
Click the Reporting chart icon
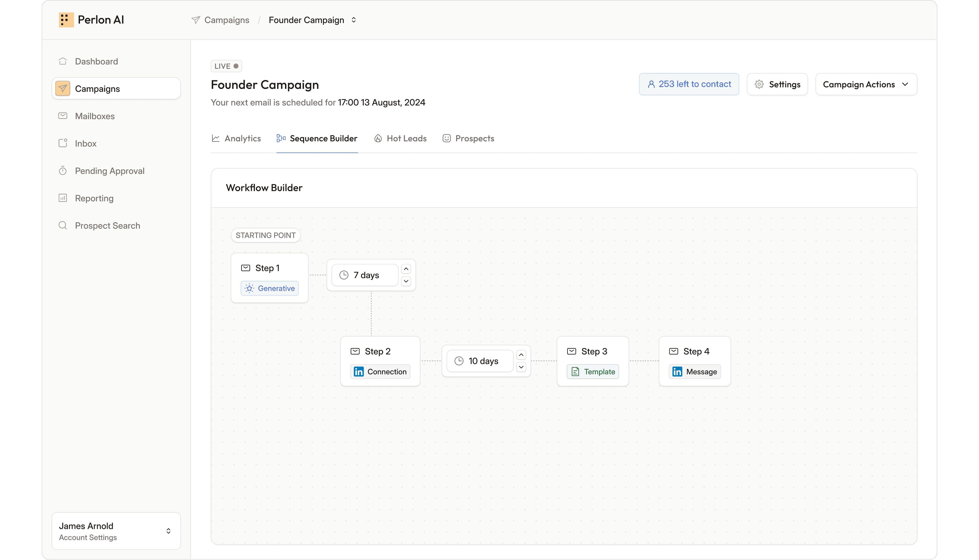tap(63, 198)
